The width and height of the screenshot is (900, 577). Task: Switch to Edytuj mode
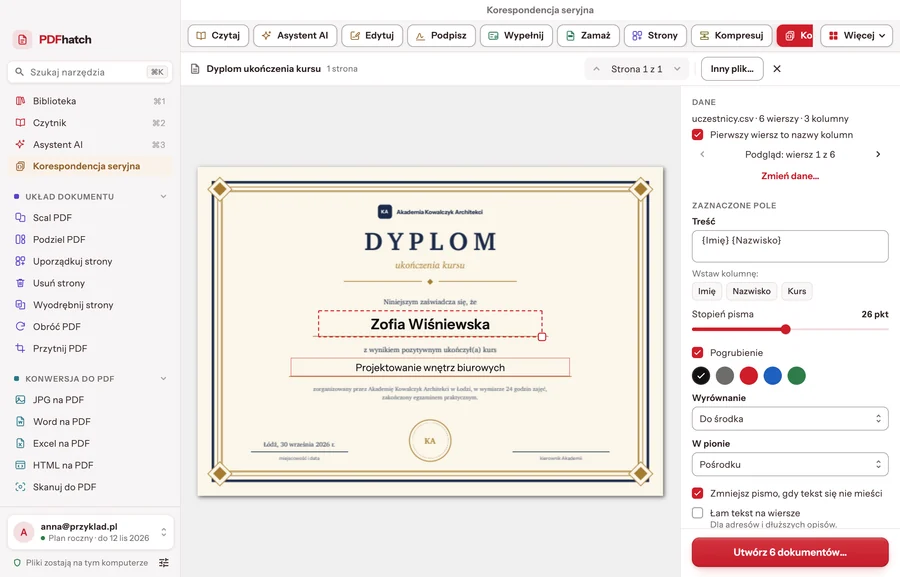[x=372, y=36]
